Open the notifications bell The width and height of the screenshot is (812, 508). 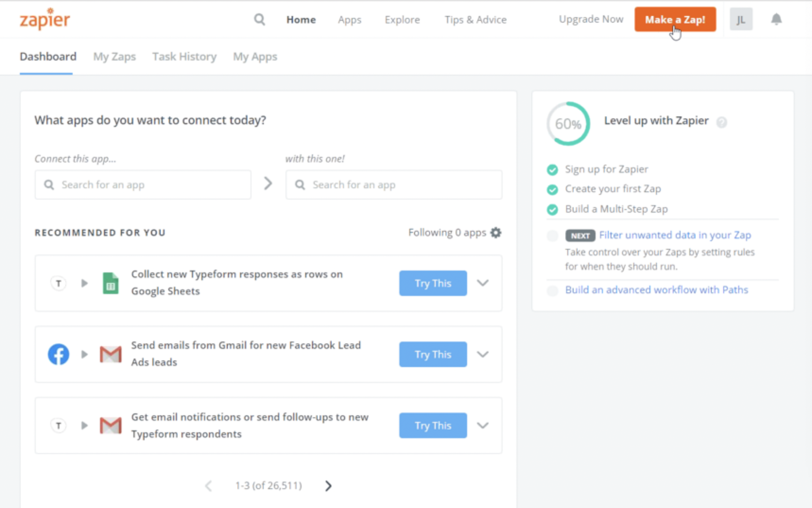[776, 19]
